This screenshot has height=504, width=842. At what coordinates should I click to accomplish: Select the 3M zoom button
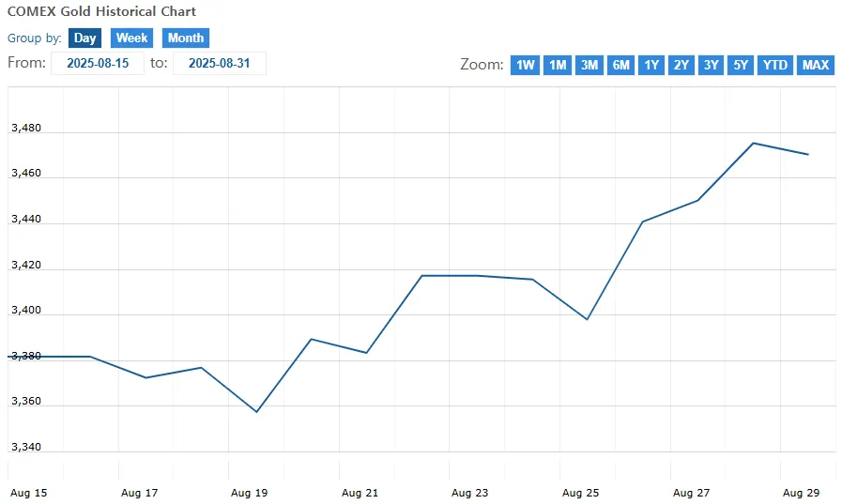pos(589,65)
